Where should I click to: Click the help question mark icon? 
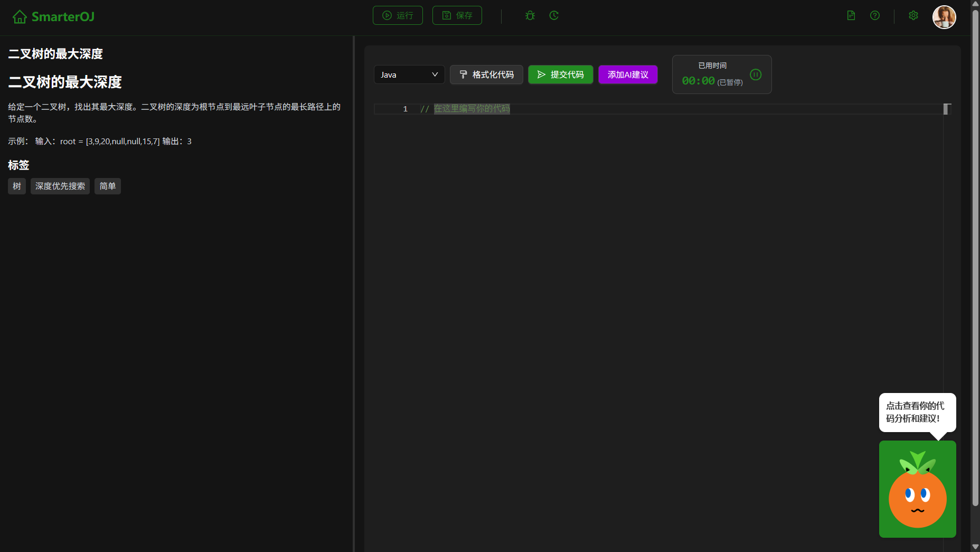point(875,16)
